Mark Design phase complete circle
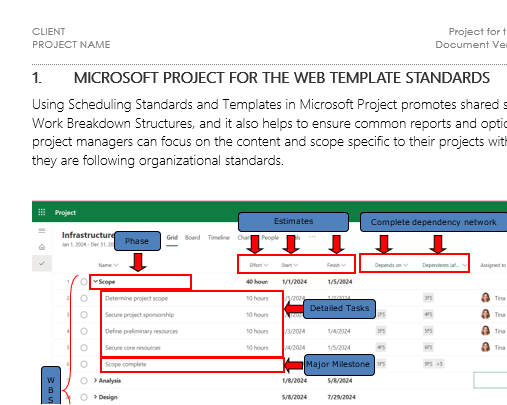The image size is (507, 405). pos(84,397)
